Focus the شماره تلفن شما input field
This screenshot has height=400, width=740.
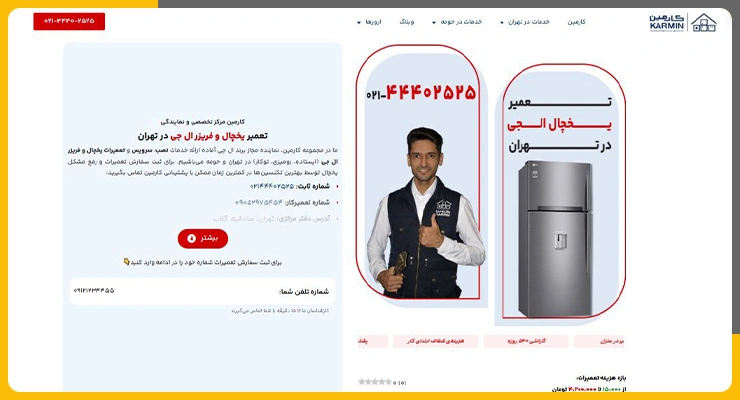(202, 291)
